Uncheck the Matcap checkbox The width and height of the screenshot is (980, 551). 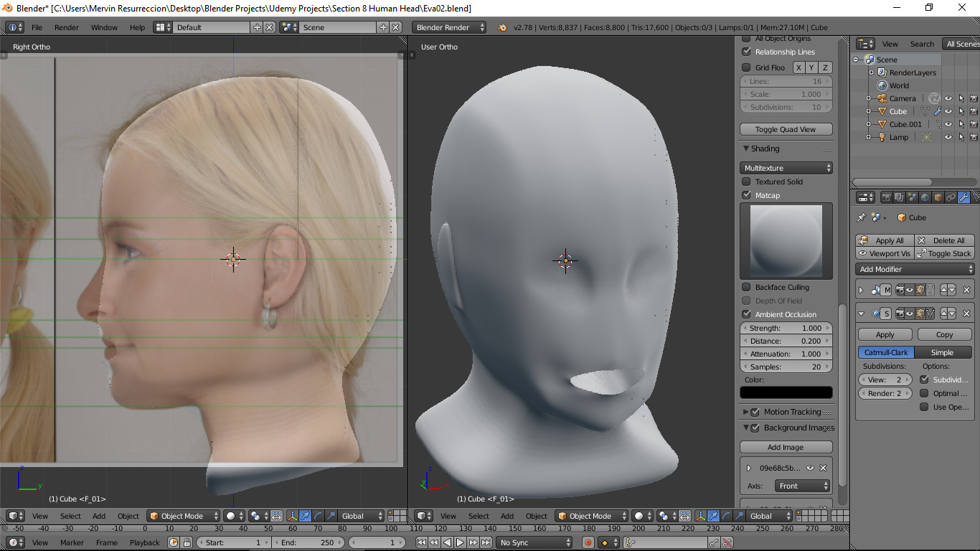pyautogui.click(x=746, y=195)
